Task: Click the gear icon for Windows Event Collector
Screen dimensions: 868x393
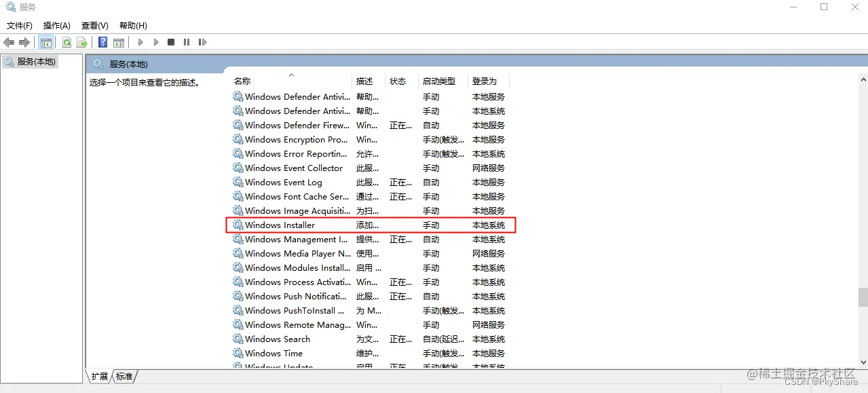Action: pyautogui.click(x=238, y=168)
